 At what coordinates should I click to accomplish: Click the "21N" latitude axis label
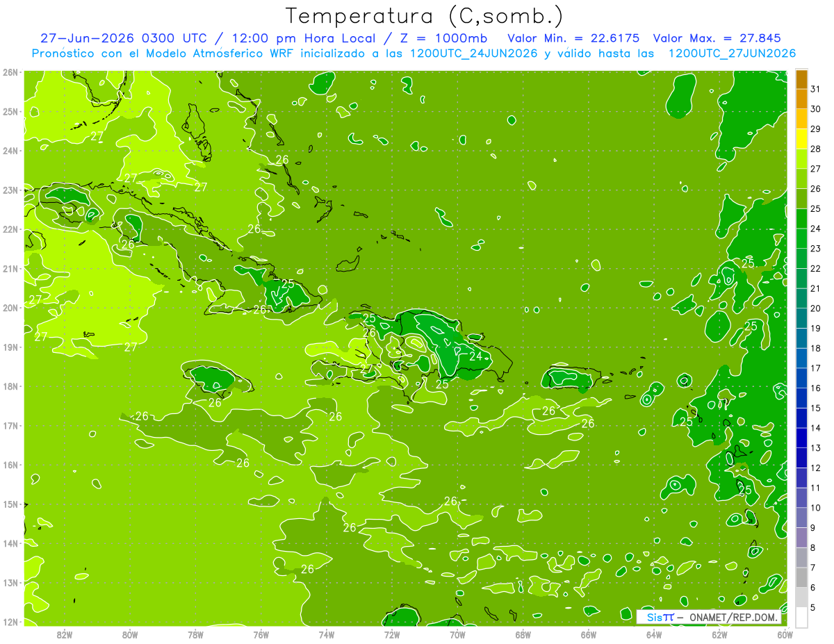point(10,269)
